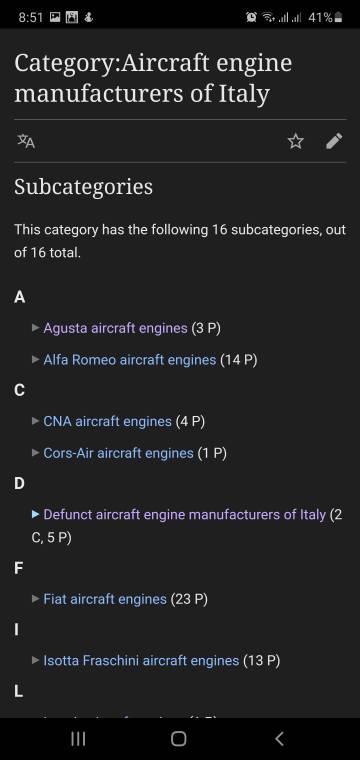Viewport: 360px width, 760px height.
Task: Open the Alfa Romeo aircraft engines link
Action: click(x=130, y=360)
